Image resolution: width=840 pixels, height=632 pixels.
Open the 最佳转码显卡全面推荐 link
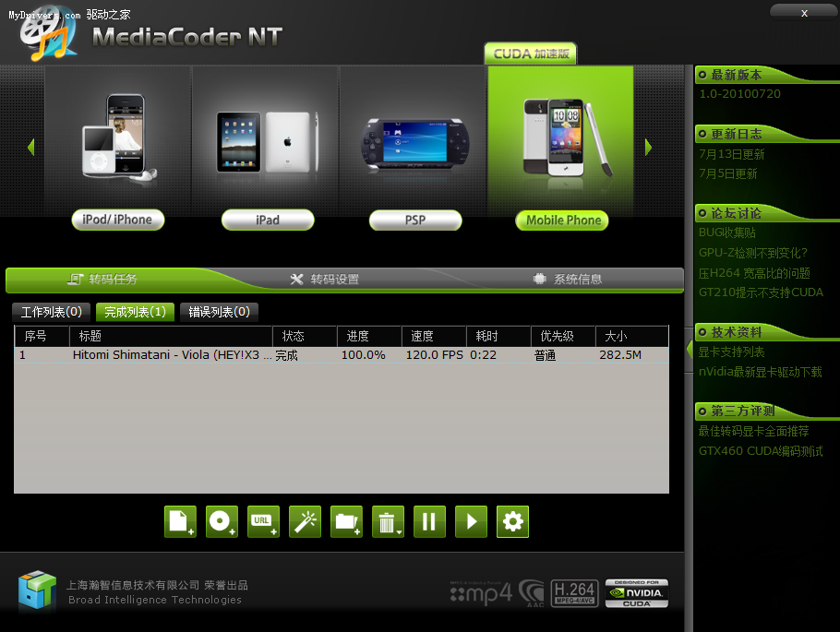point(753,431)
